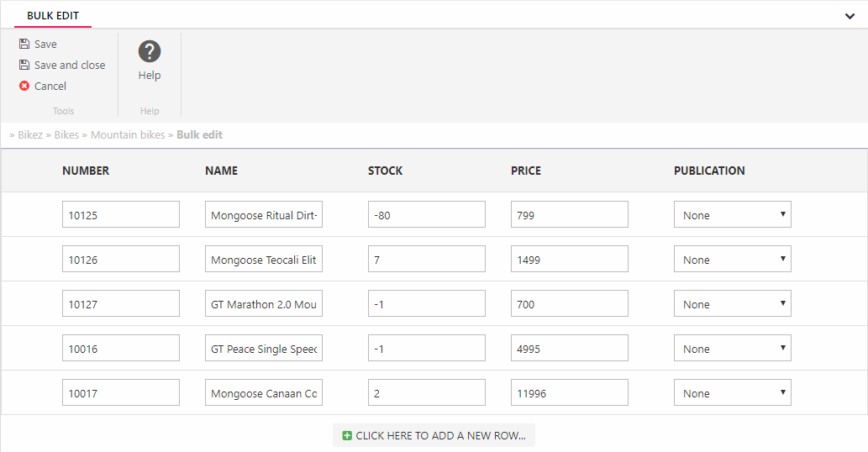Expand Publication dropdown for product 10127
Image resolution: width=868 pixels, height=452 pixels.
coord(732,304)
